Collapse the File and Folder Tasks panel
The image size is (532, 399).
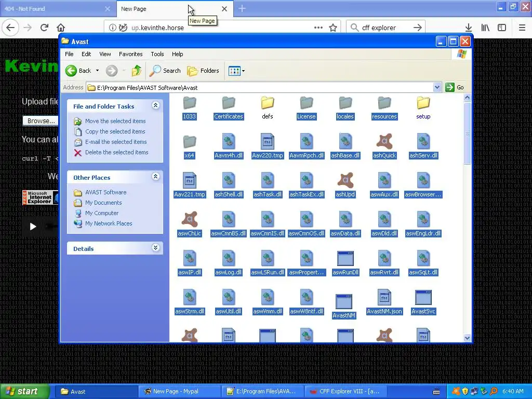coord(155,105)
